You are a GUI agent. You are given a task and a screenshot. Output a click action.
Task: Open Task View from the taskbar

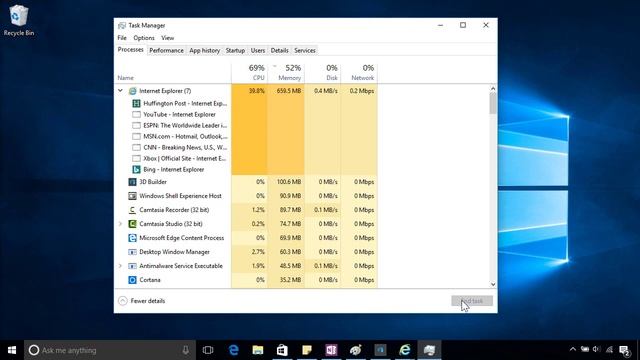pyautogui.click(x=208, y=350)
